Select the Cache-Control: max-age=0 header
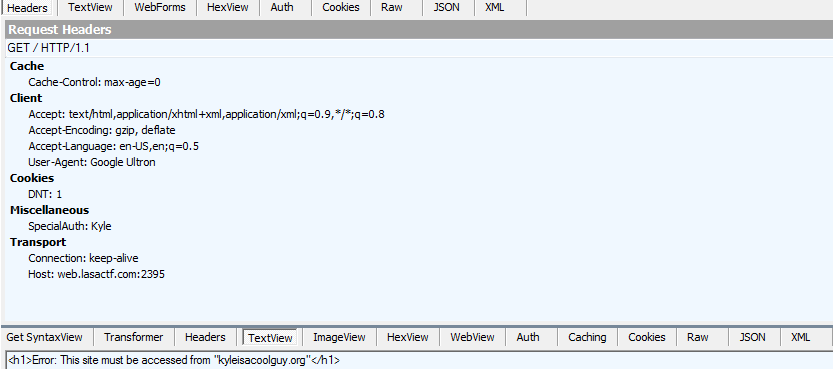The width and height of the screenshot is (833, 369). click(x=95, y=82)
